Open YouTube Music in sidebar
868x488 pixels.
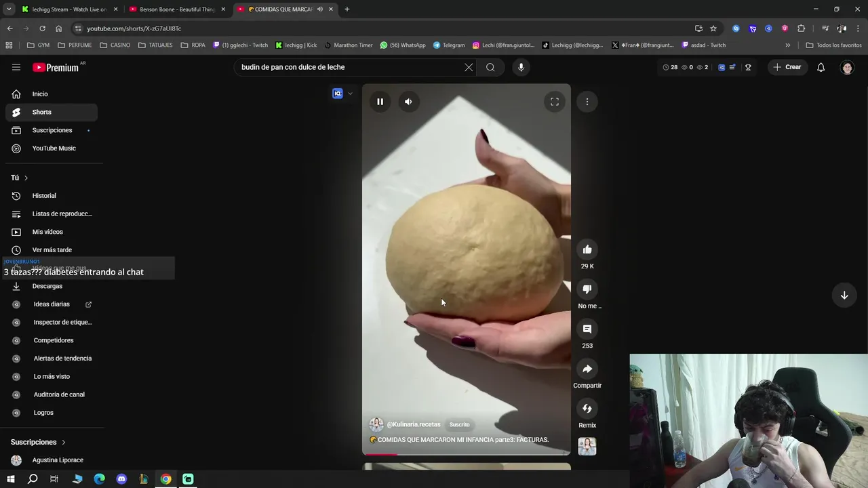(52, 148)
